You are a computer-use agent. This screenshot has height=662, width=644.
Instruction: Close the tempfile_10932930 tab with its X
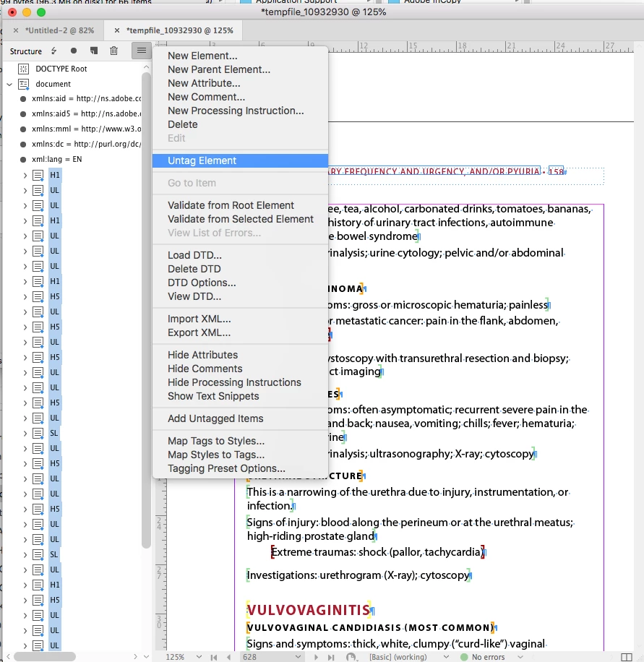(117, 30)
